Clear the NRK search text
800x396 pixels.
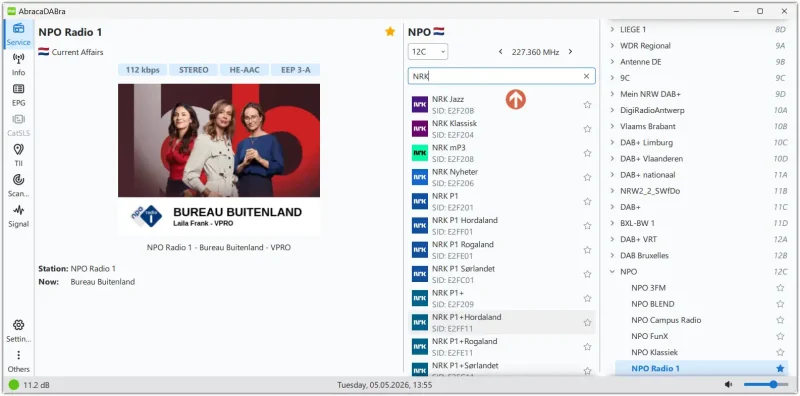(586, 76)
